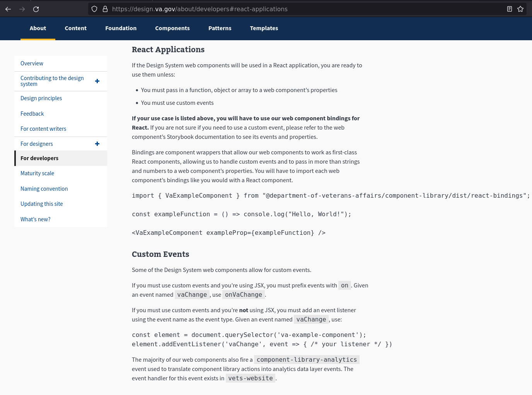532x395 pixels.
Task: Click the padlock icon in the address bar
Action: (105, 9)
